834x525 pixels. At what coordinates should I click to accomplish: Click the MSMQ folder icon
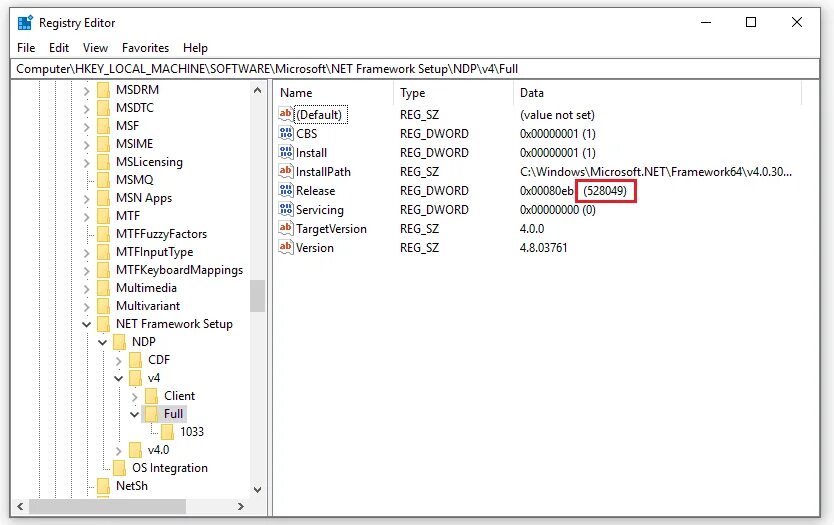[x=104, y=180]
